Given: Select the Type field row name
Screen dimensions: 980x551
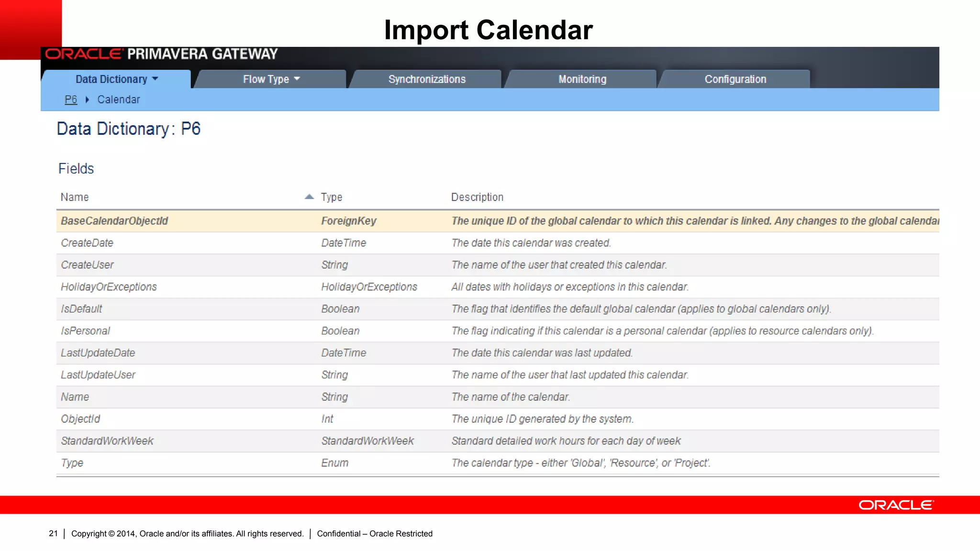Looking at the screenshot, I should (72, 463).
